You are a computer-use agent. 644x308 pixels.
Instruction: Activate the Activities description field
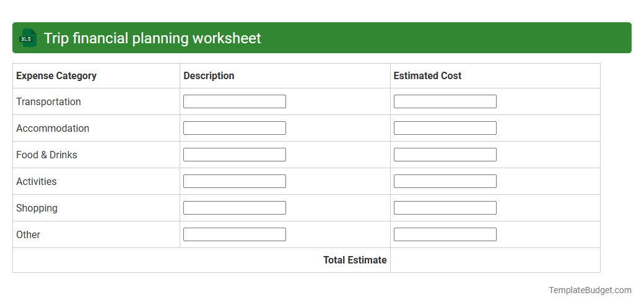click(235, 181)
